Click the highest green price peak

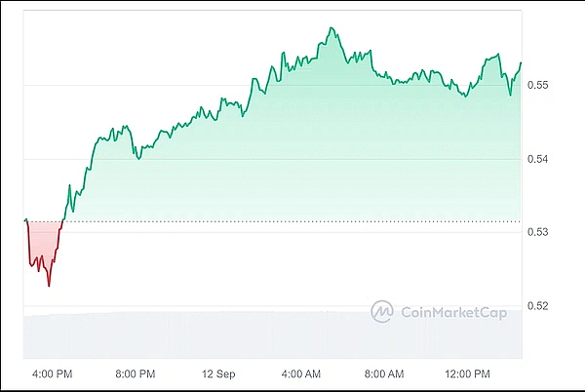click(331, 28)
